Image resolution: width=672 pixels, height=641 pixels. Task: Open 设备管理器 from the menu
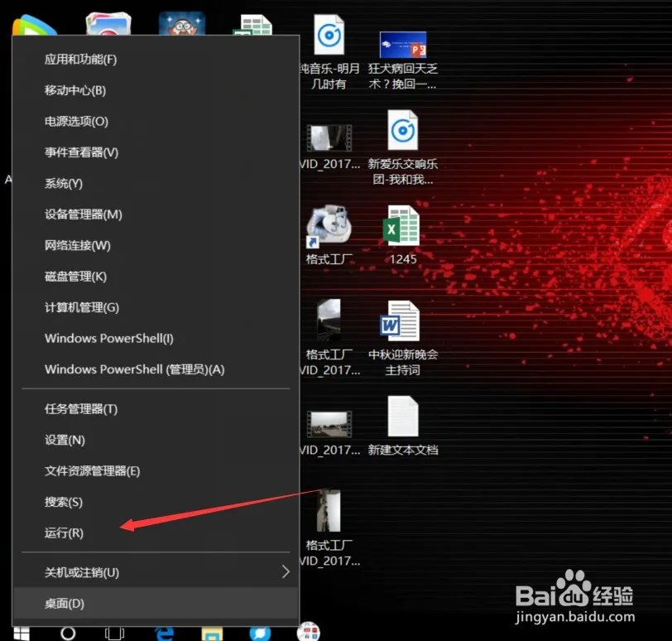point(83,214)
